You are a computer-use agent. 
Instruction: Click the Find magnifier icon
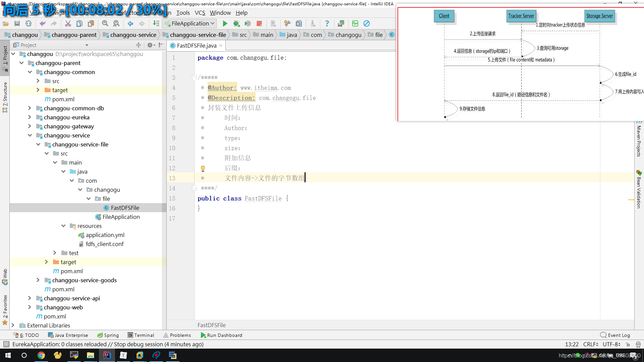[x=105, y=23]
